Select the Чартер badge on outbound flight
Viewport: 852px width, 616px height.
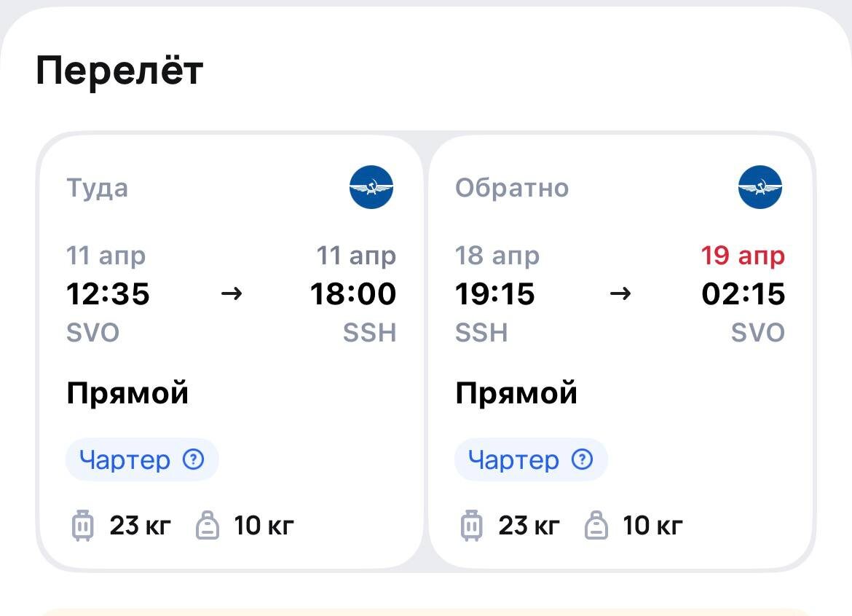(142, 459)
